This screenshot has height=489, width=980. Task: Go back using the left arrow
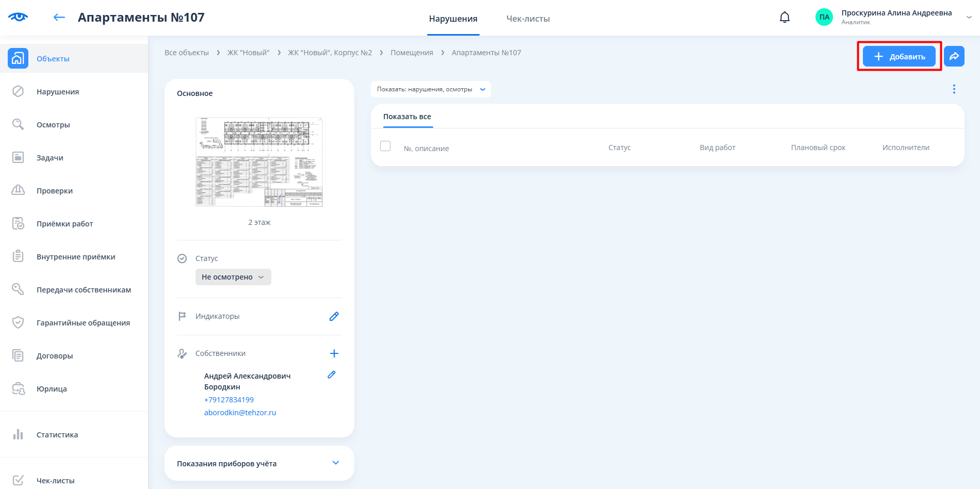tap(59, 18)
